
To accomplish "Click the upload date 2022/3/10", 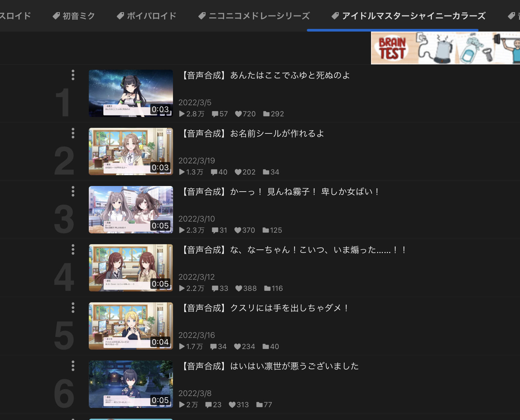I will click(x=197, y=219).
